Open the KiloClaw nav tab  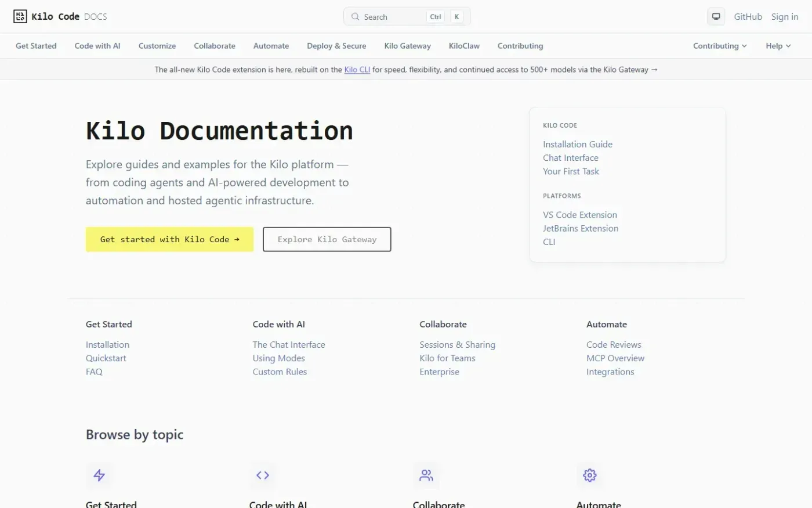pyautogui.click(x=464, y=46)
